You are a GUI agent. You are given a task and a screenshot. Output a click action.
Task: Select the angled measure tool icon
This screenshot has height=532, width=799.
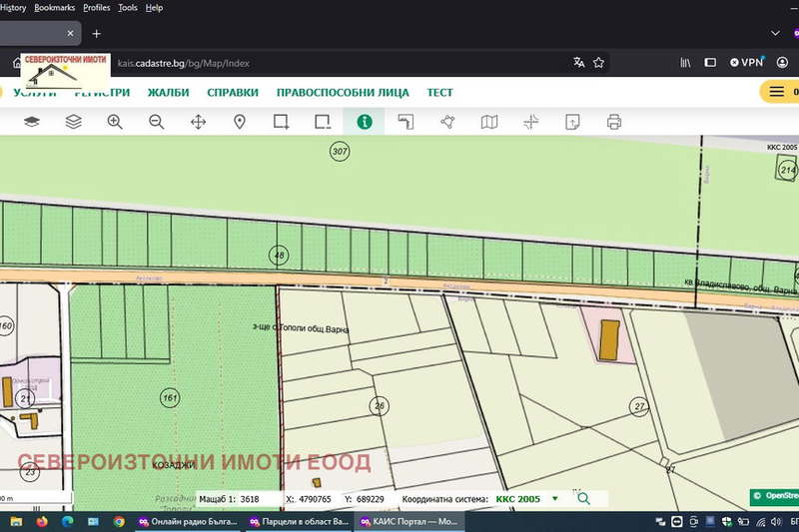405,122
